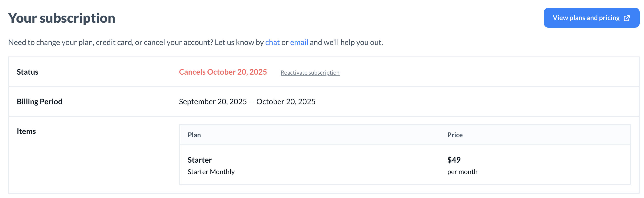This screenshot has height=198, width=644.
Task: Click the billing period date range text
Action: pos(247,101)
